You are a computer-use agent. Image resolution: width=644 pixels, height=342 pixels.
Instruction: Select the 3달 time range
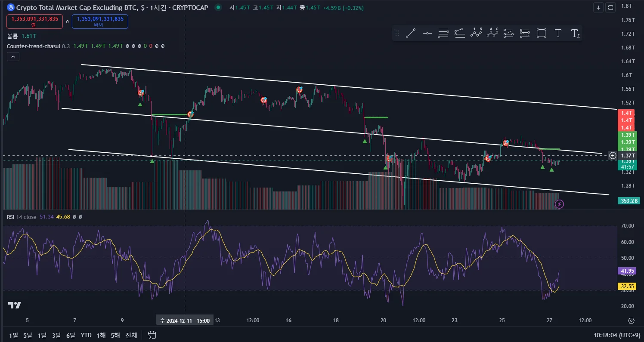pos(56,335)
